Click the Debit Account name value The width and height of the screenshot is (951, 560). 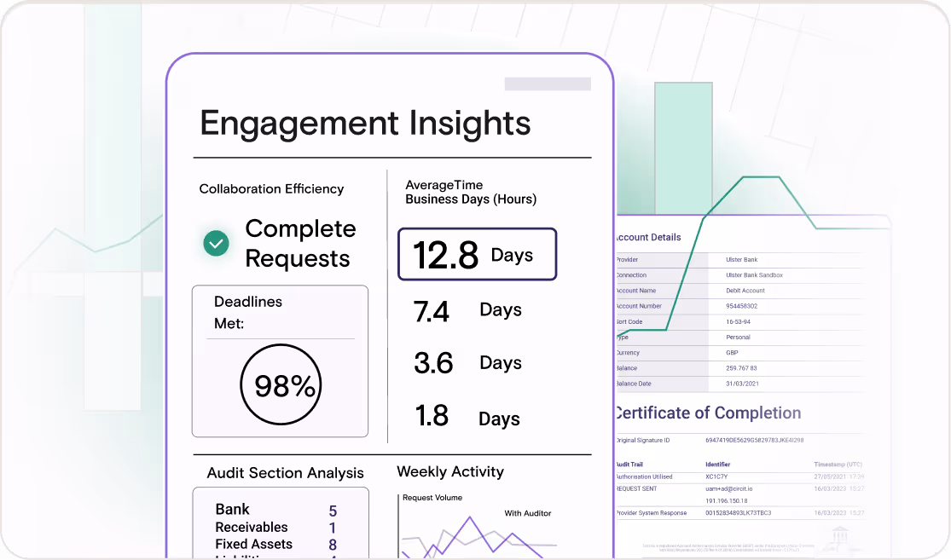(x=745, y=291)
